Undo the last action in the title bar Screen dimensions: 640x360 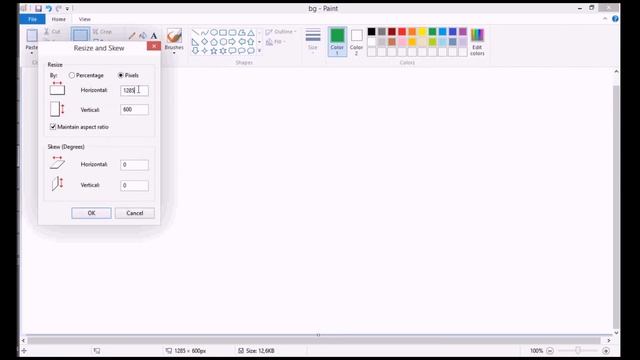pos(49,8)
